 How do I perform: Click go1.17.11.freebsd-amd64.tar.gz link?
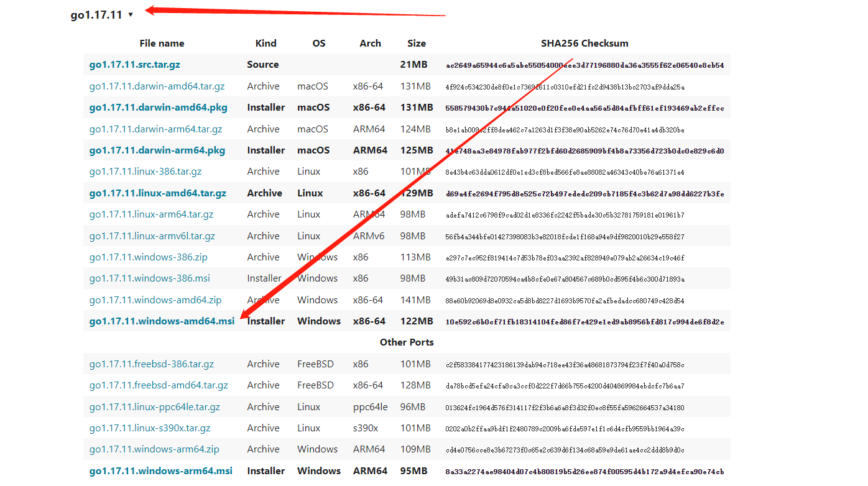click(x=159, y=385)
